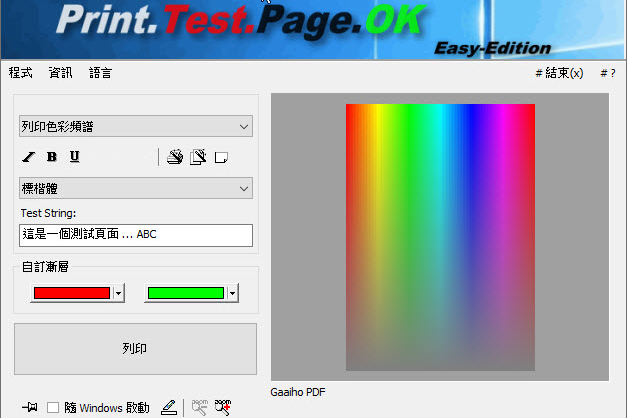Click into the Test String input field
The image size is (627, 418).
pos(136,235)
